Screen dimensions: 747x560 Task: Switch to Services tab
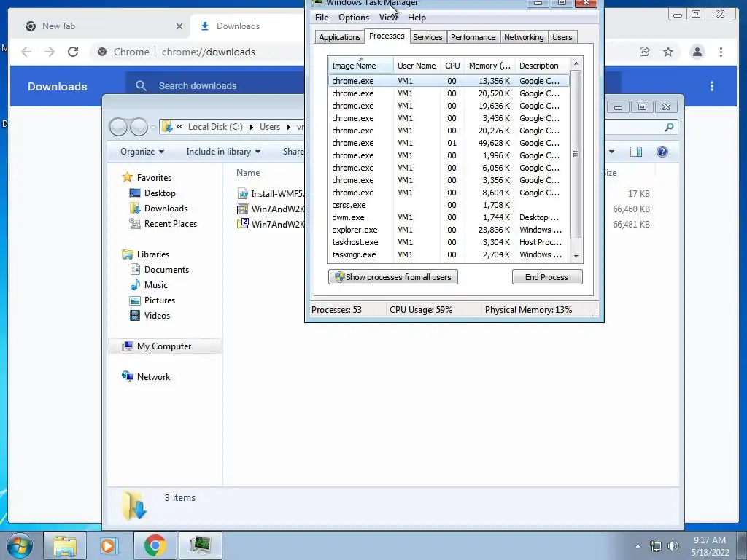pyautogui.click(x=427, y=37)
